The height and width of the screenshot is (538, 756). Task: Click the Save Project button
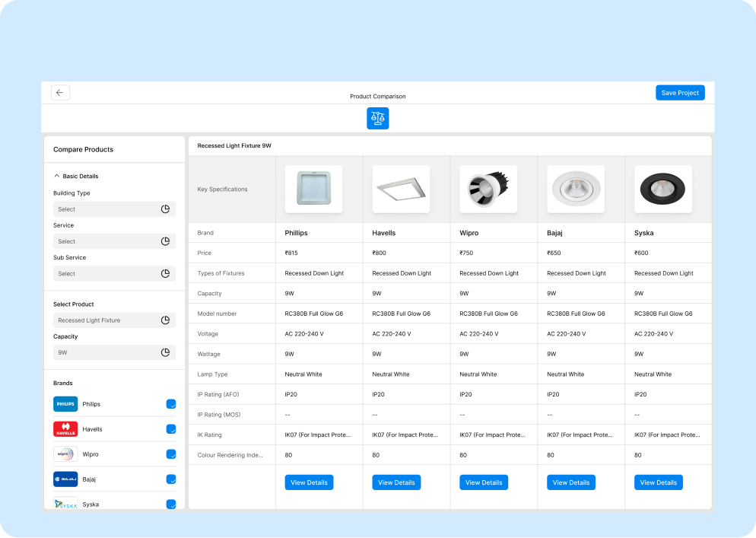(x=679, y=93)
